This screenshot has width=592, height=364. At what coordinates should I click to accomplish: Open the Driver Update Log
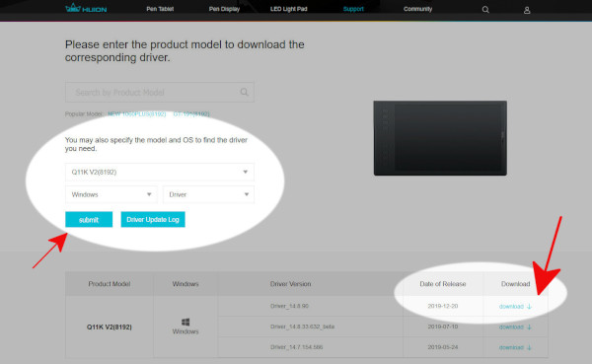coord(153,219)
